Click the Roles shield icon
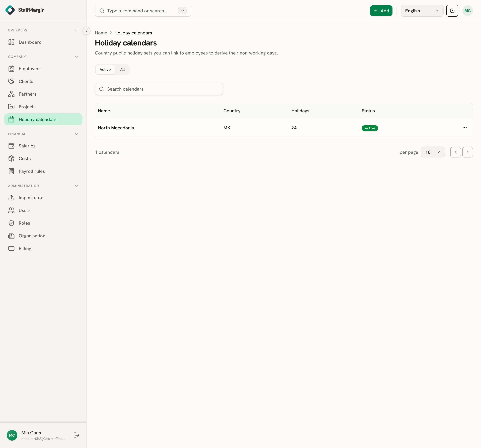Image resolution: width=481 pixels, height=448 pixels. pyautogui.click(x=11, y=223)
